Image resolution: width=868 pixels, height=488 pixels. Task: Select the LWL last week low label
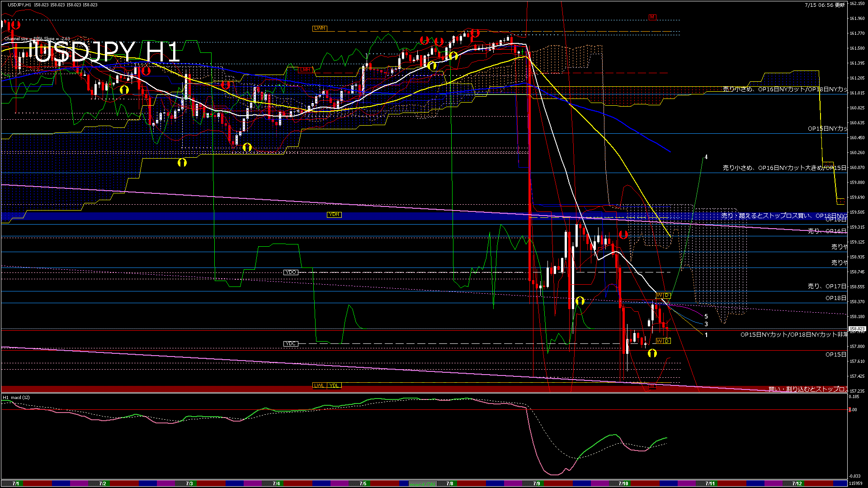[319, 385]
